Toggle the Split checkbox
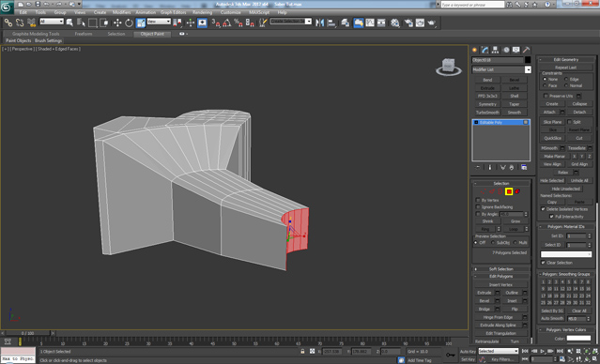The height and width of the screenshot is (364, 600). tap(569, 122)
